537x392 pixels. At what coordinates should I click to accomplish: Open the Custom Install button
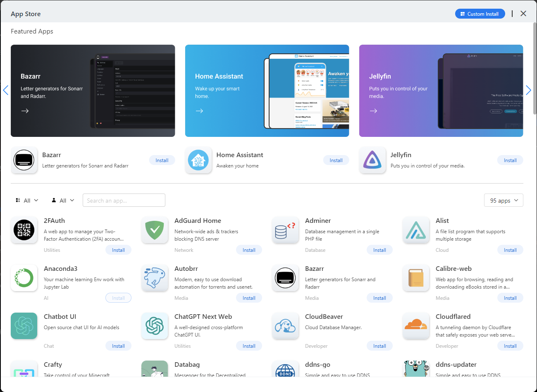coord(480,14)
